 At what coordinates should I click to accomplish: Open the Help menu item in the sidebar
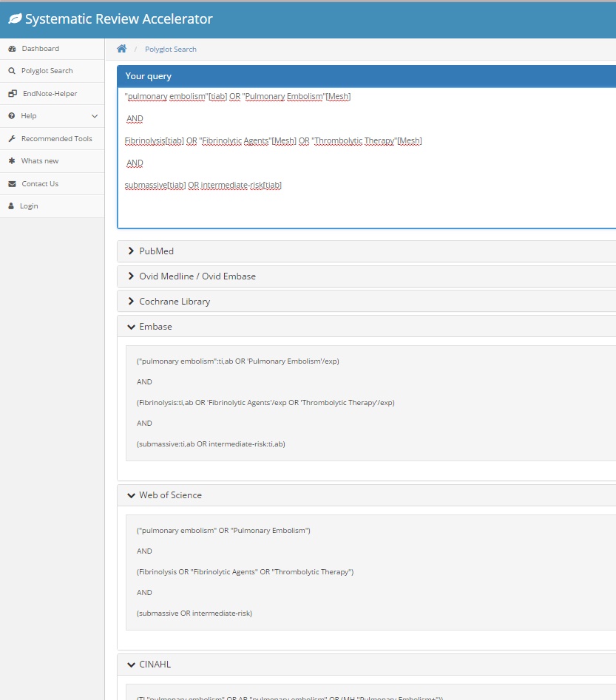[x=29, y=116]
